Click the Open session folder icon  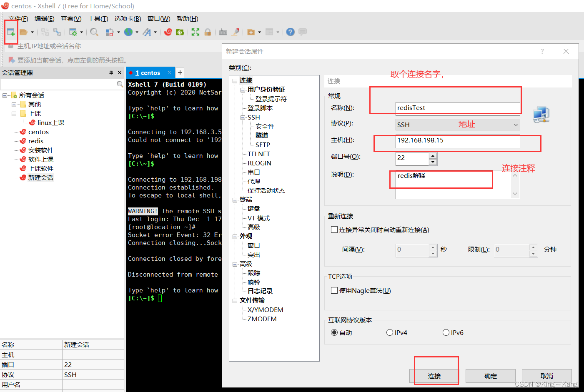[24, 32]
